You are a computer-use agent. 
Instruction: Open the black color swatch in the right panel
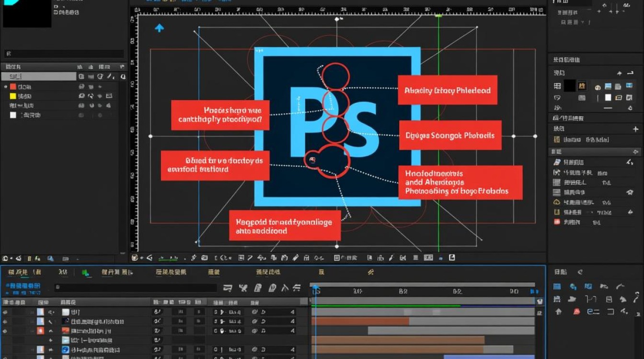click(569, 86)
